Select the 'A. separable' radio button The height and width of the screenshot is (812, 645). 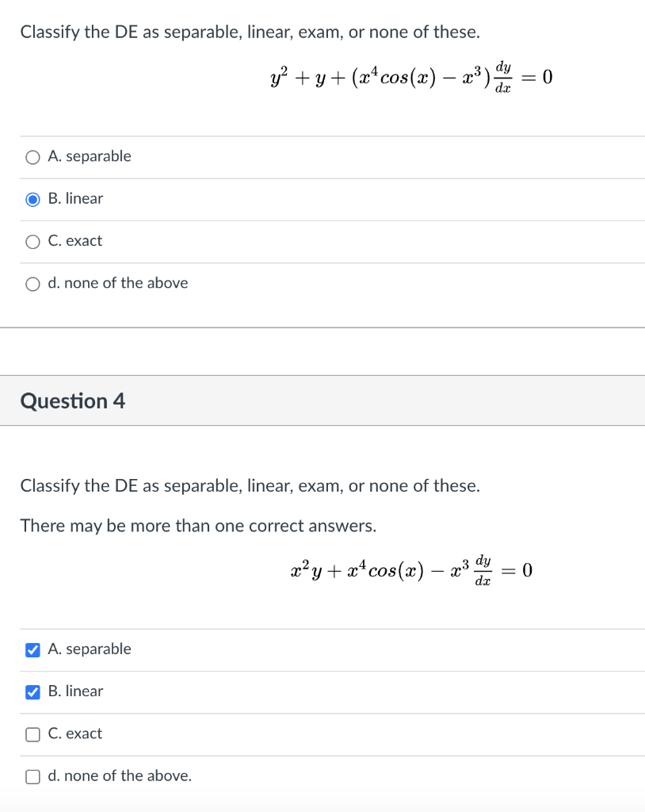point(32,158)
